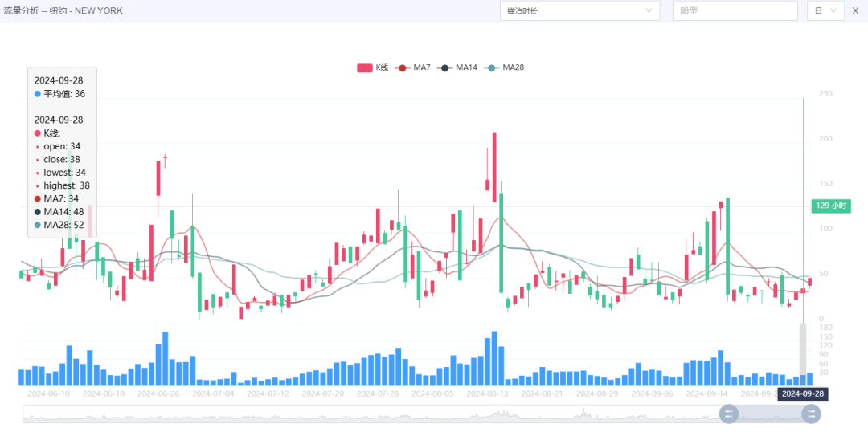Click the 180 volume axis label

[825, 328]
